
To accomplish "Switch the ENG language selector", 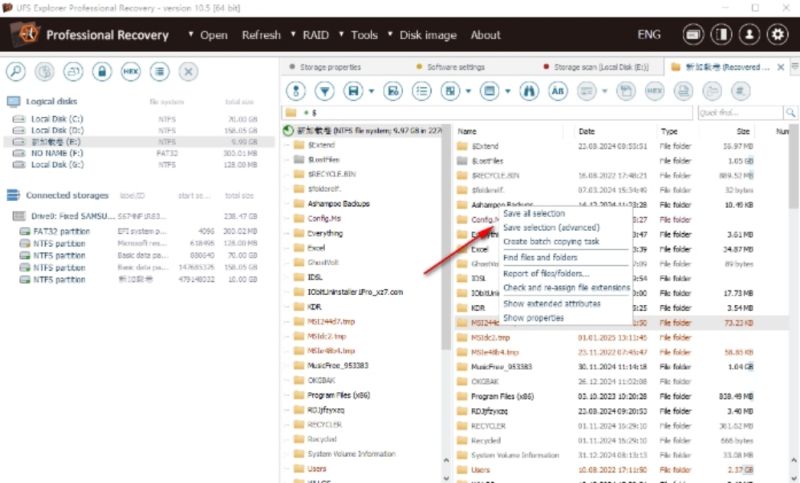I will (648, 35).
